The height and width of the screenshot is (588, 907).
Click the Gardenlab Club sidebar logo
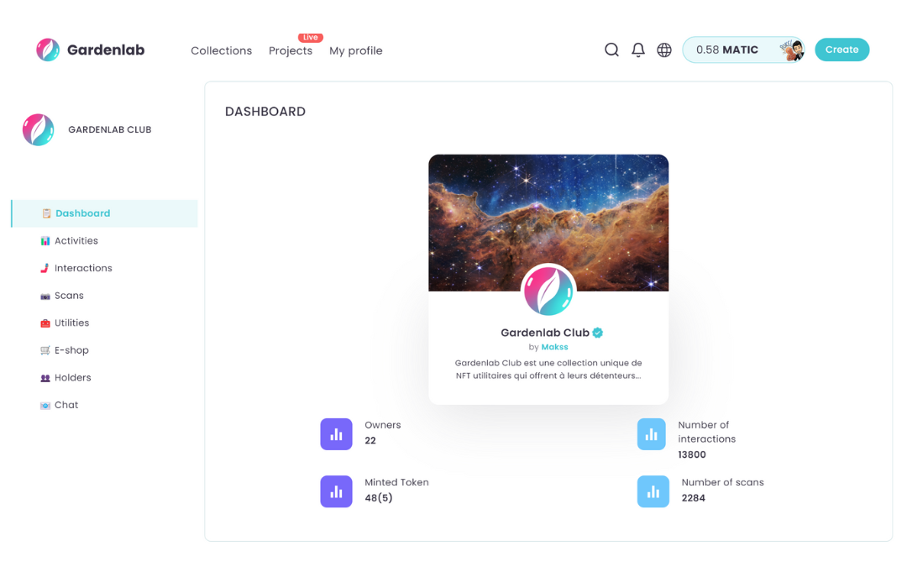[38, 129]
